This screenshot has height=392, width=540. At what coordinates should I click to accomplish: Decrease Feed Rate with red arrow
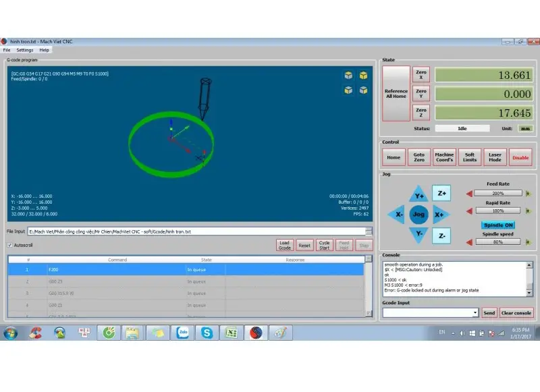(469, 194)
